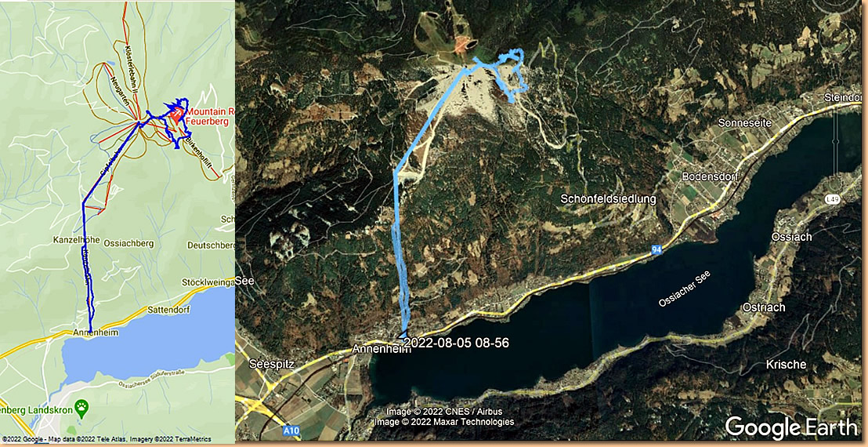Click the L49 road shield near Steindorf
This screenshot has width=868, height=447.
click(833, 199)
